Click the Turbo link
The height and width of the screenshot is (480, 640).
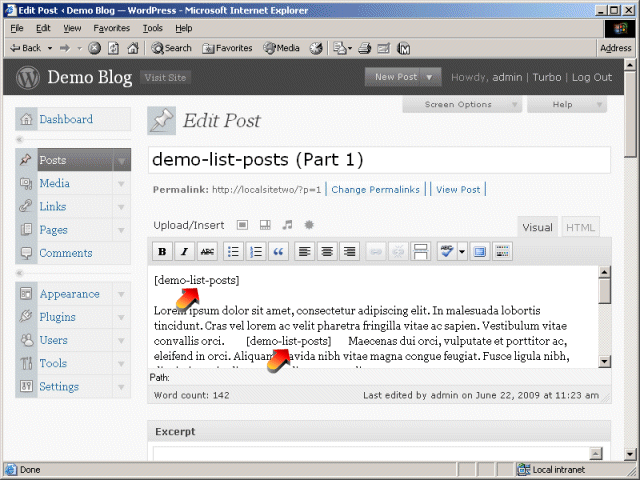pyautogui.click(x=547, y=77)
